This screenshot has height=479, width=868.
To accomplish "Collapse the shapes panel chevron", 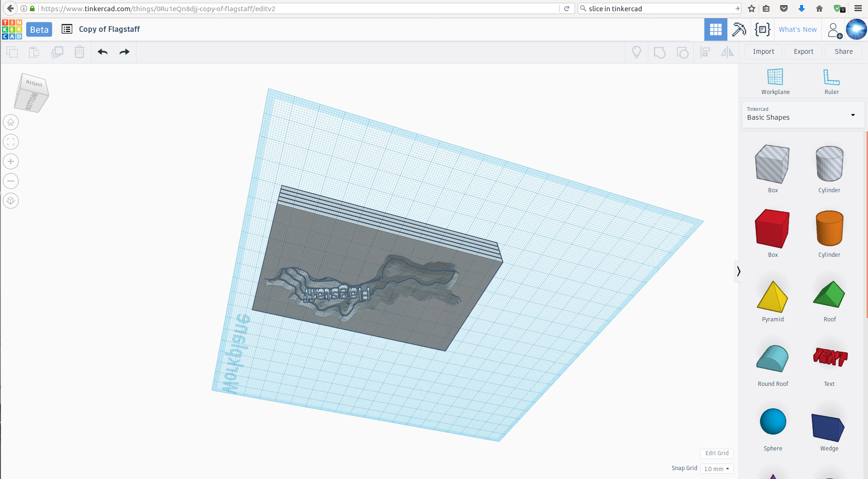I will [739, 271].
